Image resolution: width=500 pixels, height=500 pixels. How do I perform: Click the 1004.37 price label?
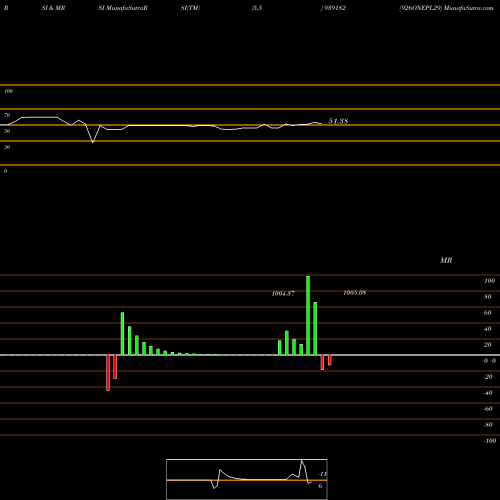click(283, 293)
